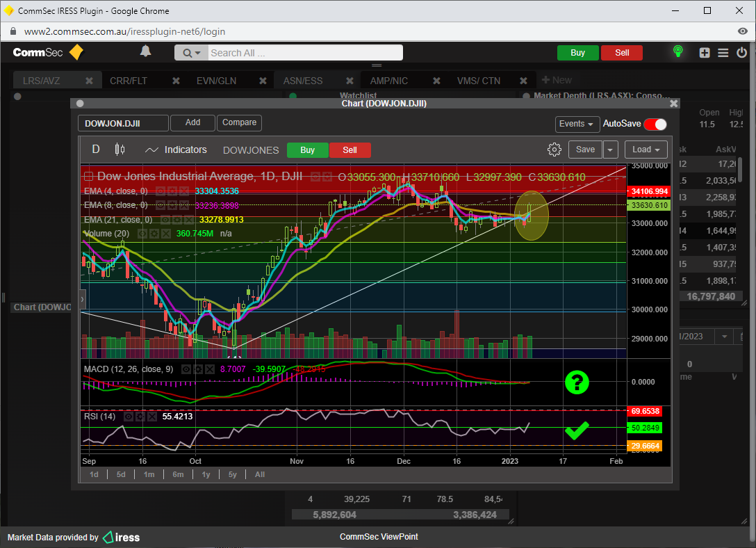Open the notifications bell icon
The image size is (756, 548).
tap(146, 51)
